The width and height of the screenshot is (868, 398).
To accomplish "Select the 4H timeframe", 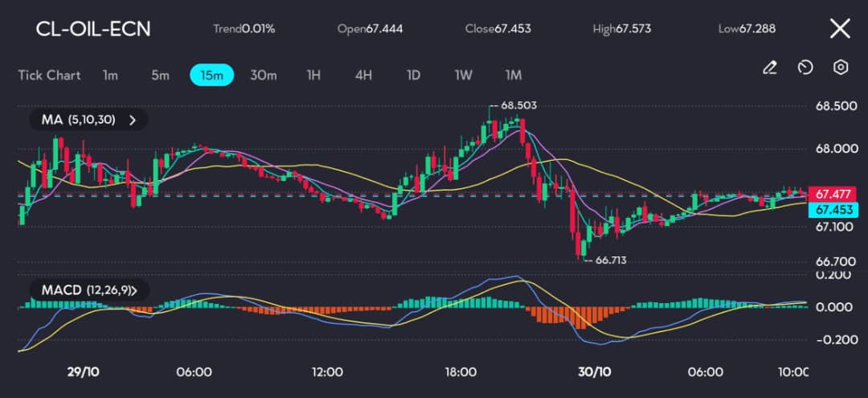I will pos(363,75).
